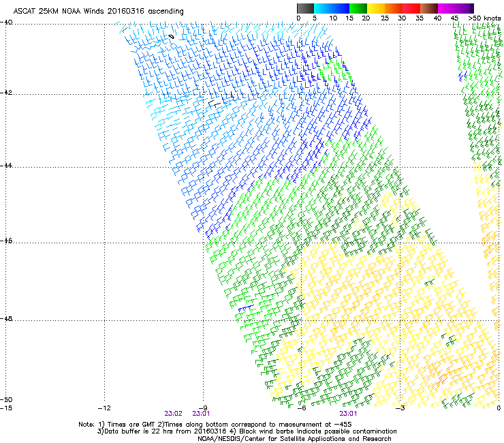This screenshot has width=504, height=443.
Task: Click the -6 longitude axis label
Action: [302, 408]
